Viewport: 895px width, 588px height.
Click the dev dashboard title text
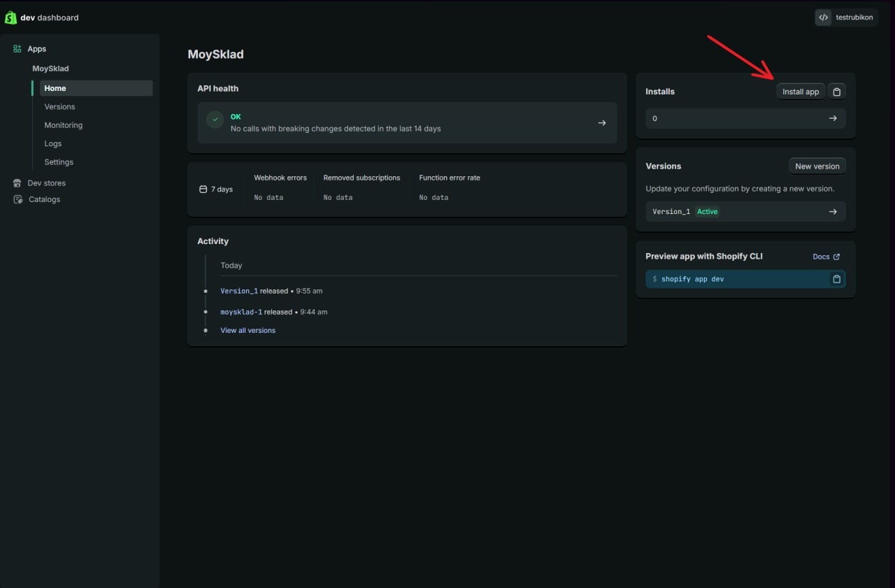pos(50,17)
